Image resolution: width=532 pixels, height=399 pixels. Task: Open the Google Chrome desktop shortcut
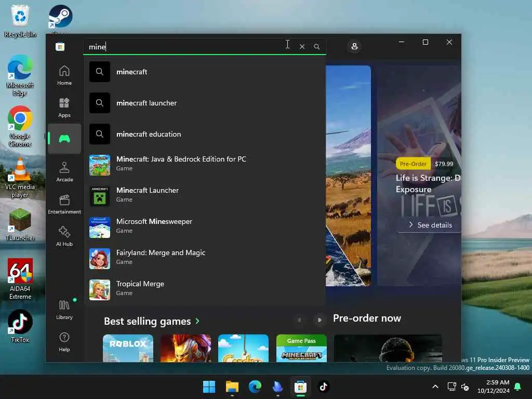point(20,127)
